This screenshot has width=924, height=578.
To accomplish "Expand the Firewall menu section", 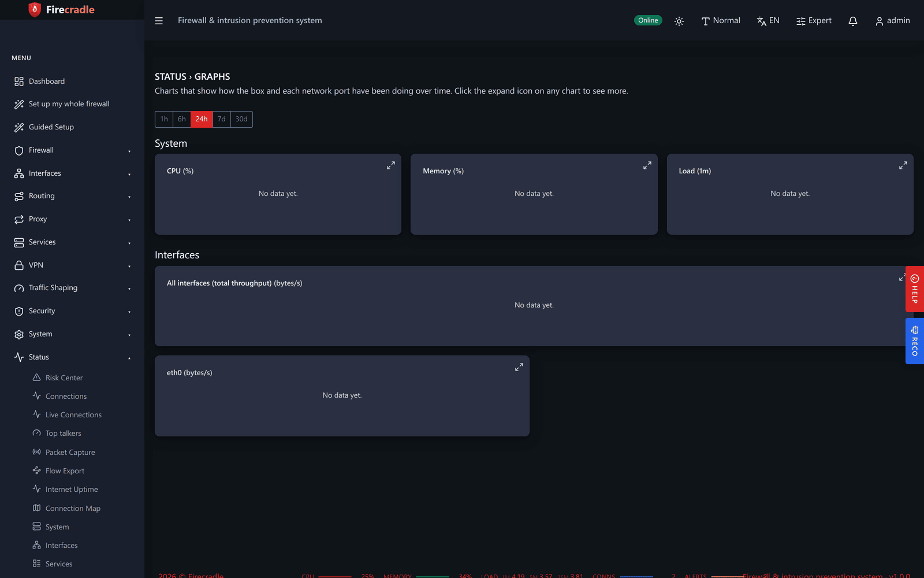I will (x=72, y=150).
